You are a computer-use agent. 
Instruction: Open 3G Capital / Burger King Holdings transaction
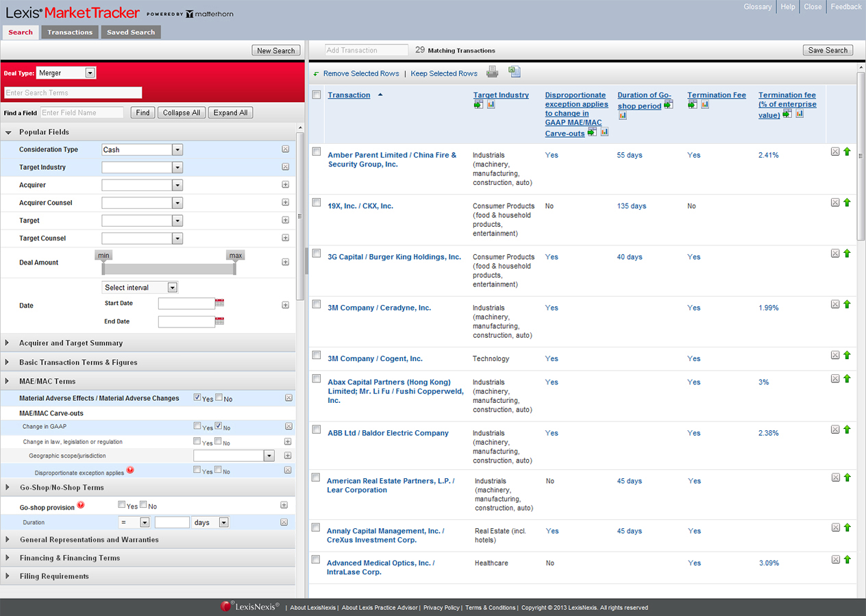click(x=395, y=257)
